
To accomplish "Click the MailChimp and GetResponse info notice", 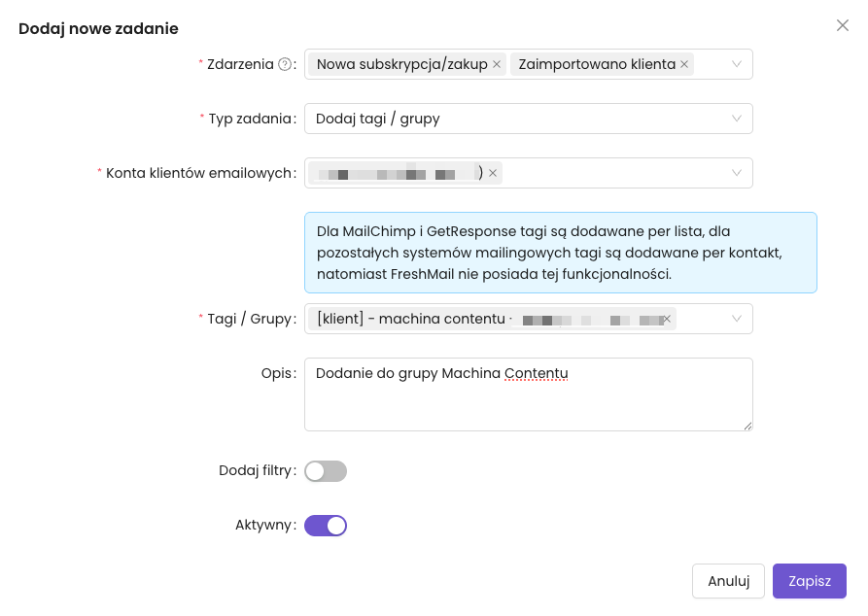I will pyautogui.click(x=560, y=253).
